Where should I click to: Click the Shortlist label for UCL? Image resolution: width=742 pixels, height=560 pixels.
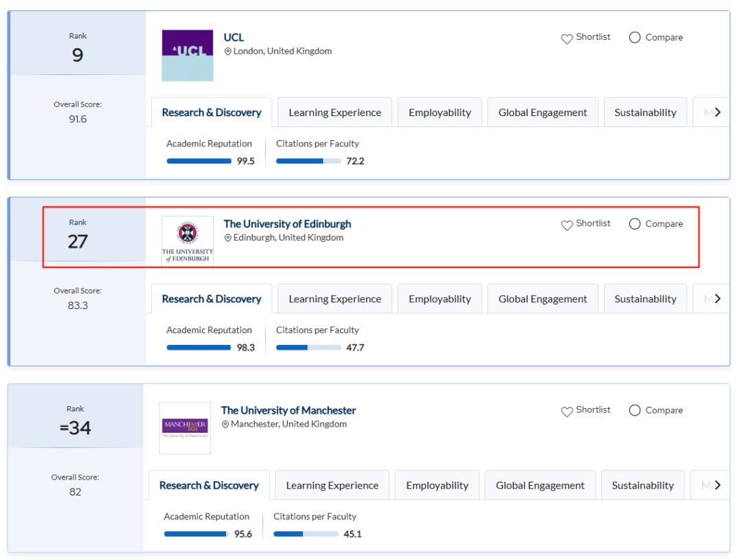(x=593, y=37)
